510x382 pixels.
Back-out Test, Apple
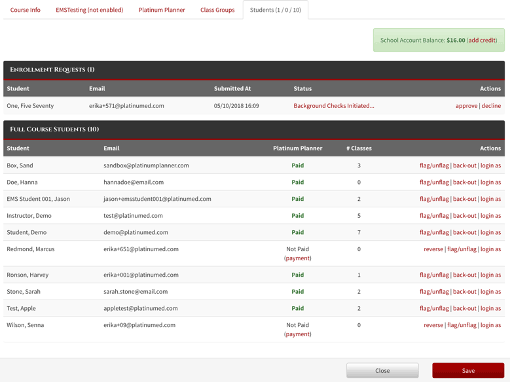(x=465, y=308)
